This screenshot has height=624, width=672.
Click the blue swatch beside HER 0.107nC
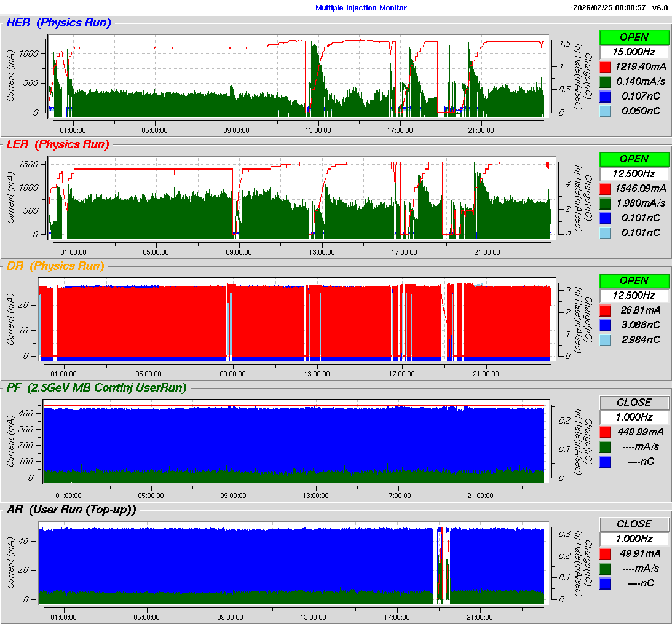coord(606,96)
